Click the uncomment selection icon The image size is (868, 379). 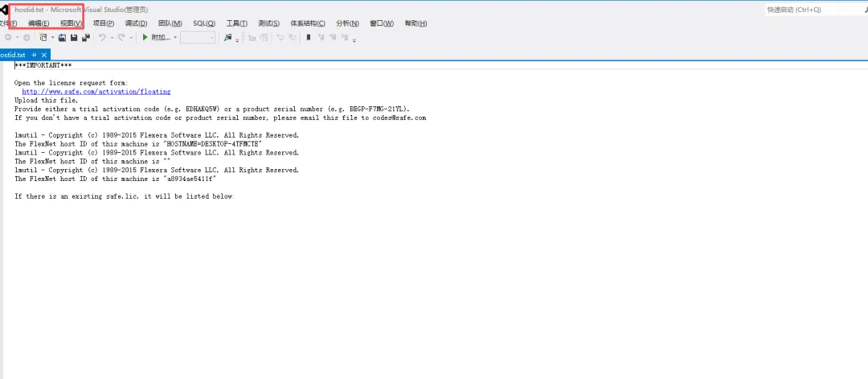click(293, 38)
